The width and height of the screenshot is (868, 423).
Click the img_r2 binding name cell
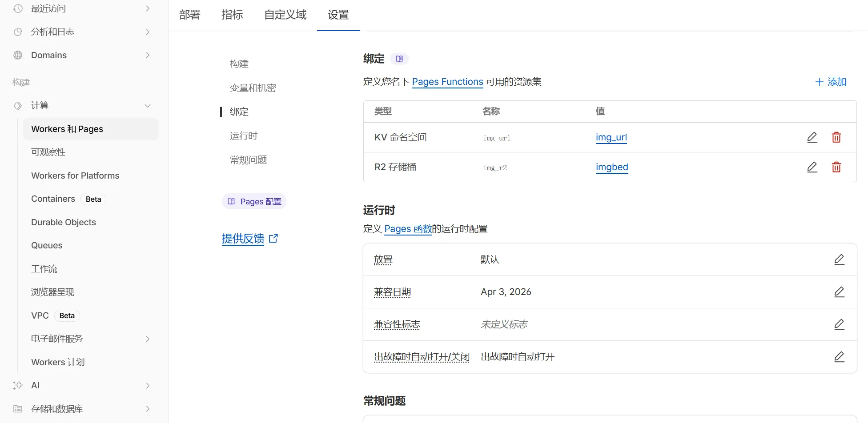(x=495, y=168)
